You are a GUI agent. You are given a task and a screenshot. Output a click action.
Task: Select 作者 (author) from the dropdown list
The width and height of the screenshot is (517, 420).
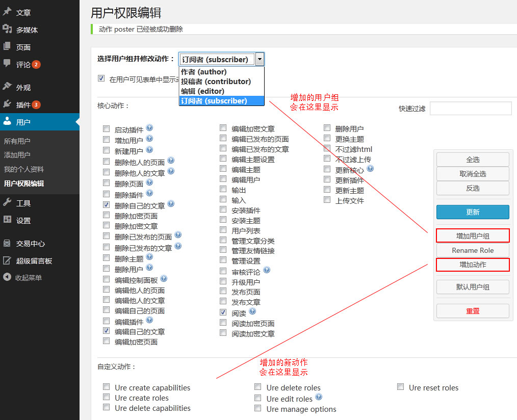(203, 72)
